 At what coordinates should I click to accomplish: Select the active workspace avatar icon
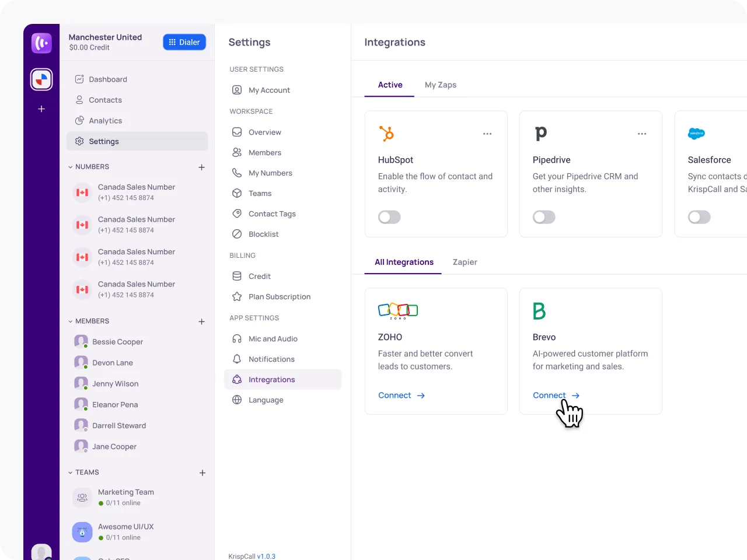41,79
